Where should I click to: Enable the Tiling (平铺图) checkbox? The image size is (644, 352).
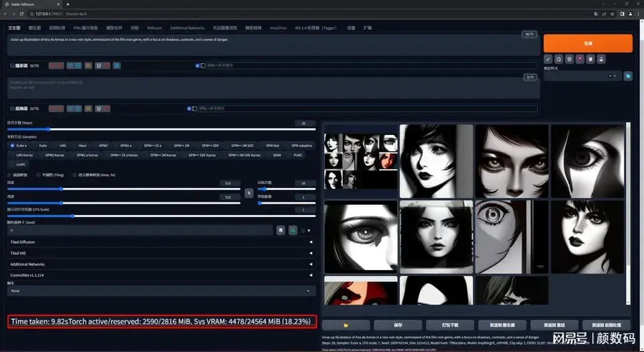pos(38,175)
